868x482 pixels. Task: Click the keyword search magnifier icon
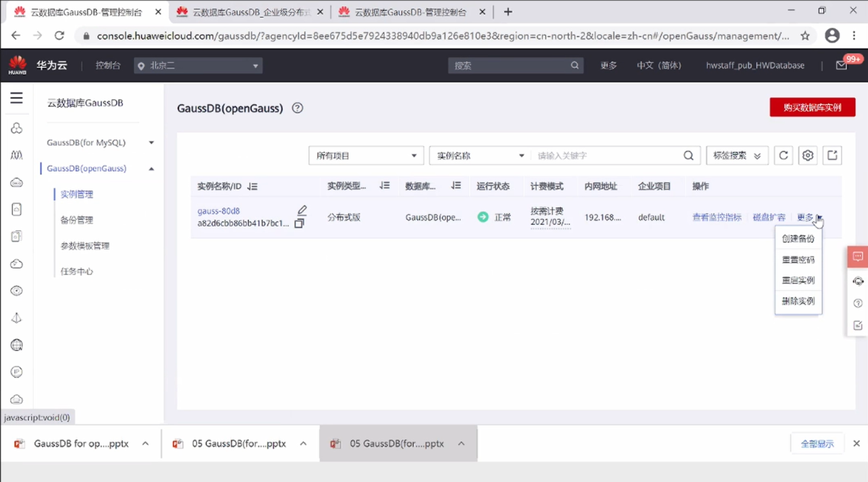[x=689, y=156]
